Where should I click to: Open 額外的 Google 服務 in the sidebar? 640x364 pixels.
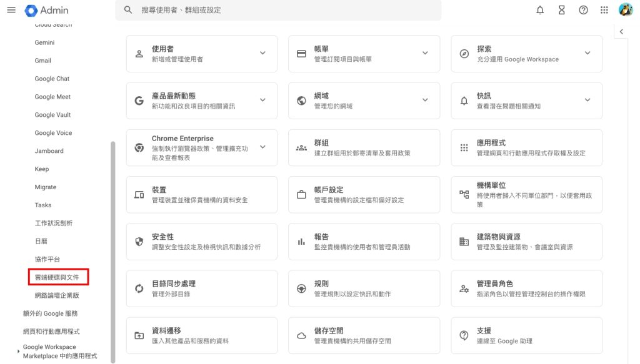tap(50, 313)
